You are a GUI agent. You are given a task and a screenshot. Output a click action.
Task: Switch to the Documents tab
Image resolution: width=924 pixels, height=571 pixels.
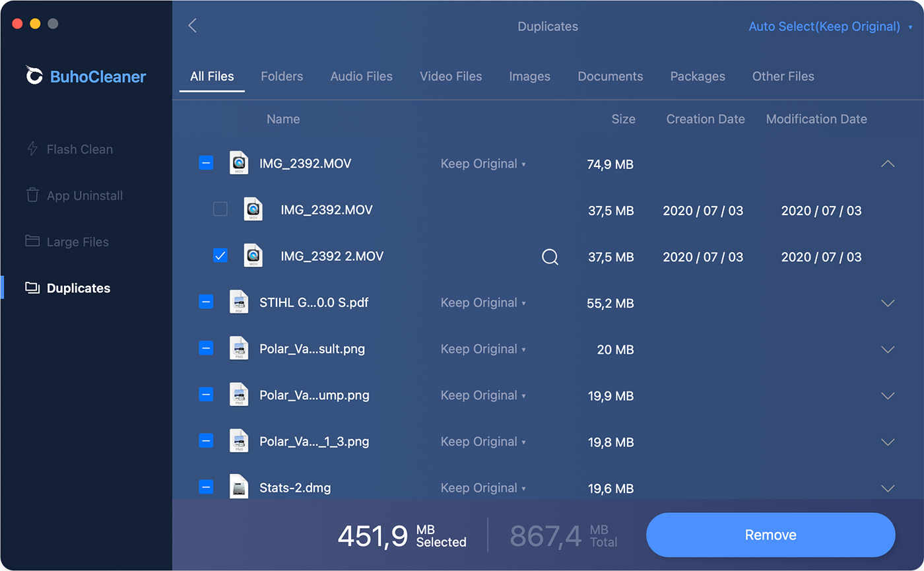(610, 76)
